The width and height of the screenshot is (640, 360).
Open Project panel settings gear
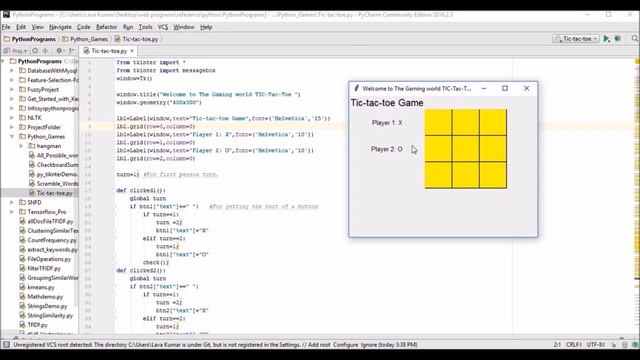(x=60, y=51)
